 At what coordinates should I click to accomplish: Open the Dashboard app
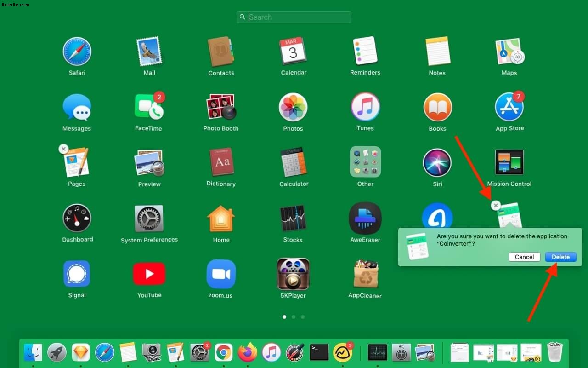77,218
